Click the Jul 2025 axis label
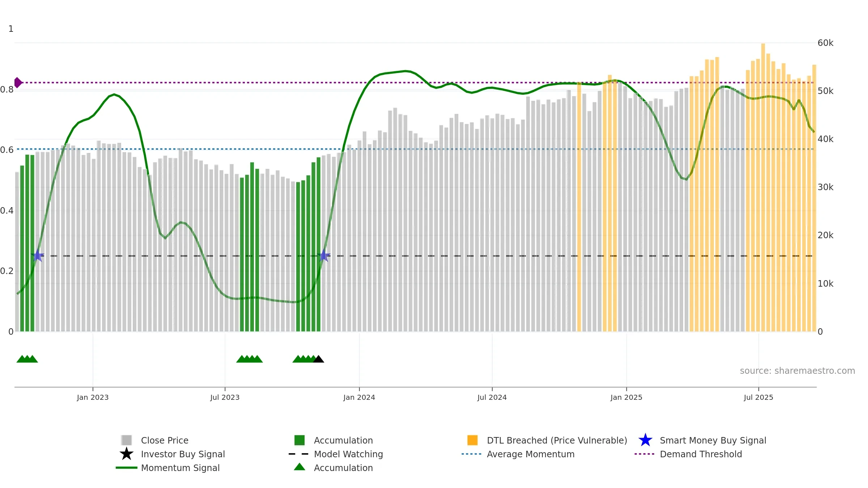Screen dimensions: 868x488 (758, 398)
